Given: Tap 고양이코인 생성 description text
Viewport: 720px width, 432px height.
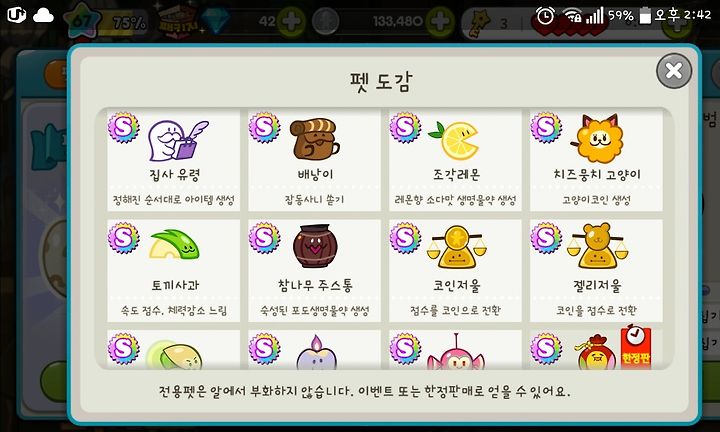Looking at the screenshot, I should coord(596,200).
